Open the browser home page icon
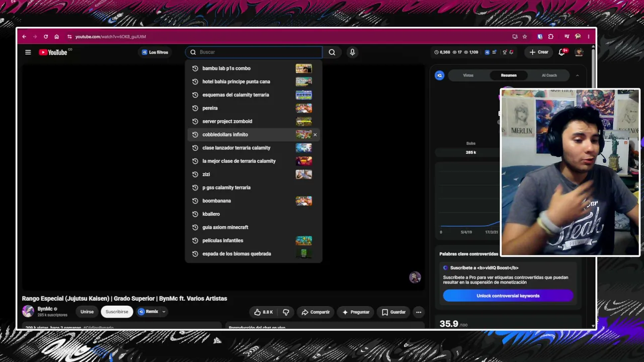Image resolution: width=644 pixels, height=362 pixels. [56, 37]
